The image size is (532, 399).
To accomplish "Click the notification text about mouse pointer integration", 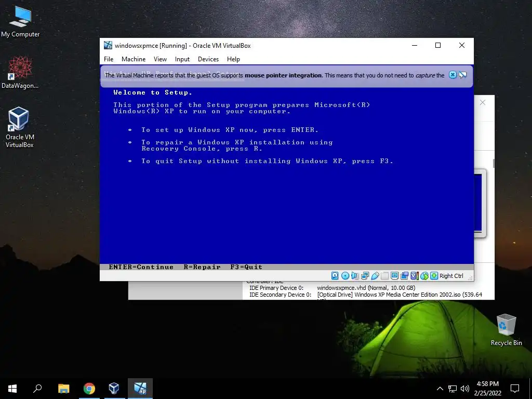I will (x=274, y=75).
